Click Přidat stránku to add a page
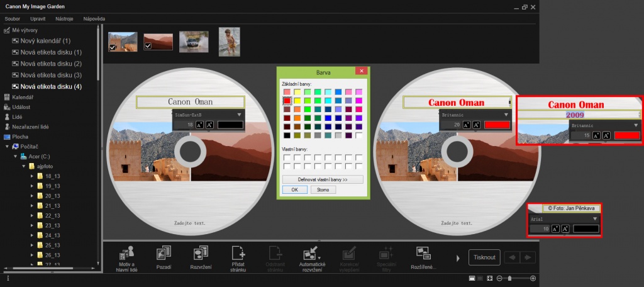 coord(238,259)
